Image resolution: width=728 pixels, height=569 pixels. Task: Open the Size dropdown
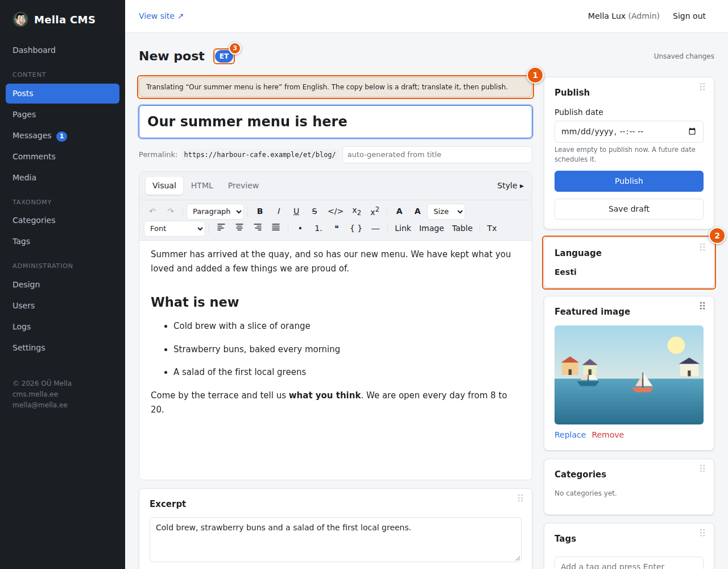(446, 212)
